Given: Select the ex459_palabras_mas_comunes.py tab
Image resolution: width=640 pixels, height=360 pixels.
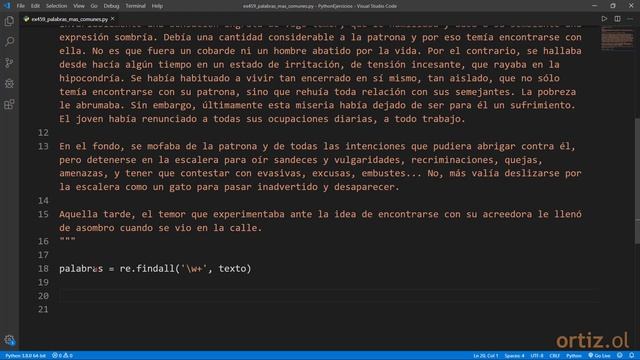Looking at the screenshot, I should coord(69,19).
